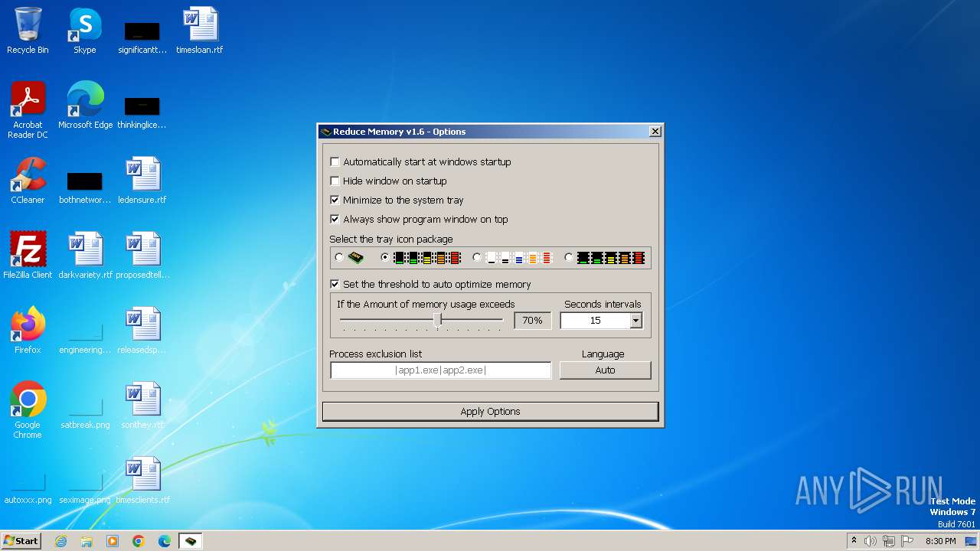Screen dimensions: 980x551
Task: Open media player taskbar icon
Action: coord(113,541)
